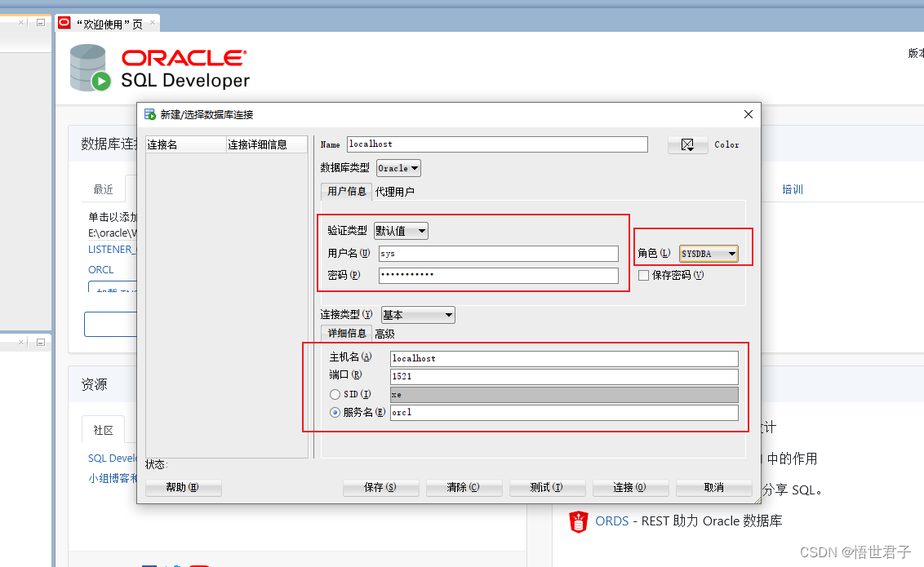Click the Clear button
924x567 pixels.
464,488
